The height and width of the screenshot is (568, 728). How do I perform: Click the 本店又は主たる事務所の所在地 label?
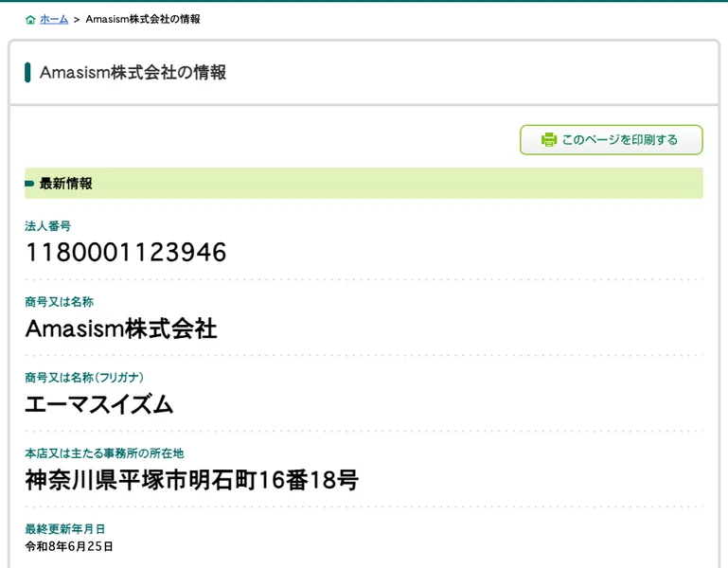pyautogui.click(x=104, y=453)
